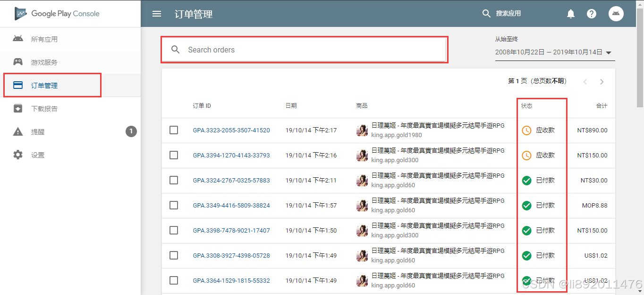Viewport: 644px width, 295px height.
Task: Check the box for order GPA.3324-2767-0325-57883
Action: (x=174, y=180)
